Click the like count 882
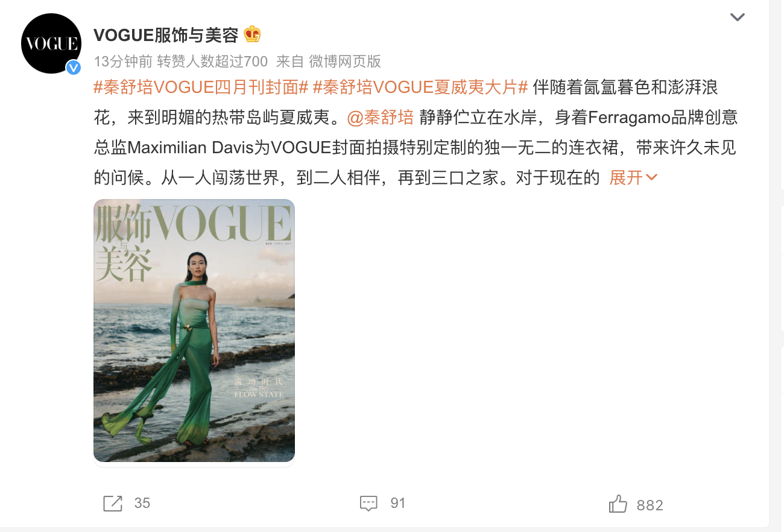Screen dimensions: 784x532 point(650,505)
